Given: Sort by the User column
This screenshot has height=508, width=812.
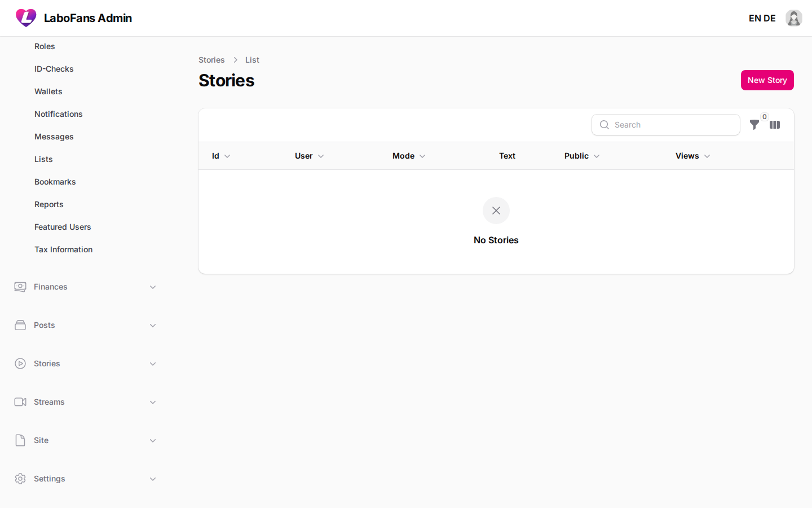Looking at the screenshot, I should (310, 156).
